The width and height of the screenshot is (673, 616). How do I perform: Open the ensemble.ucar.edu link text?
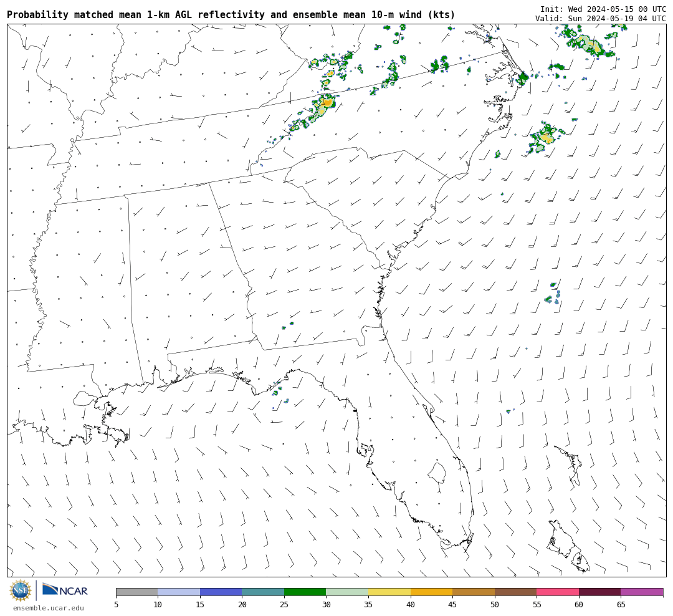point(49,608)
